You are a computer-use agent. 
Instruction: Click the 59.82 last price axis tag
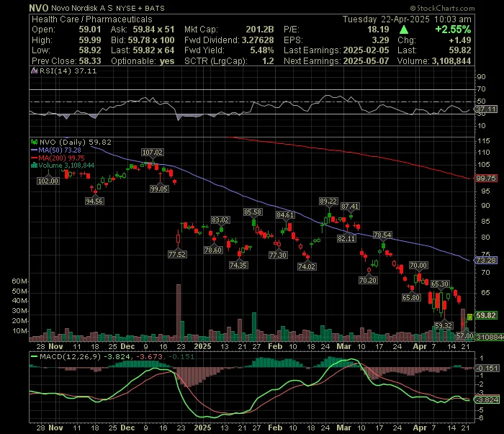point(486,315)
